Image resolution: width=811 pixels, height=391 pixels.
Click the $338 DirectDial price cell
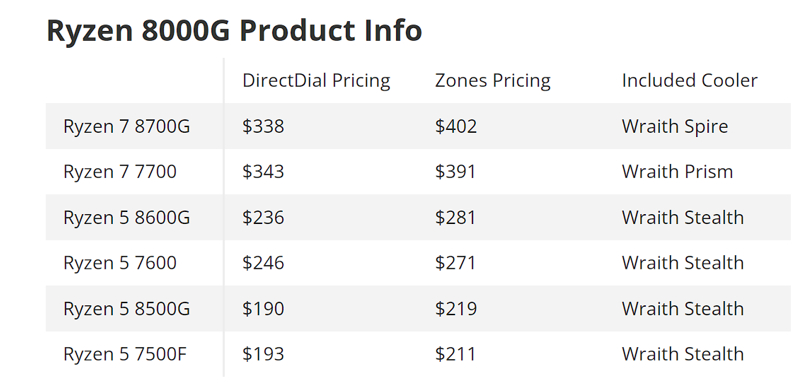pyautogui.click(x=263, y=126)
